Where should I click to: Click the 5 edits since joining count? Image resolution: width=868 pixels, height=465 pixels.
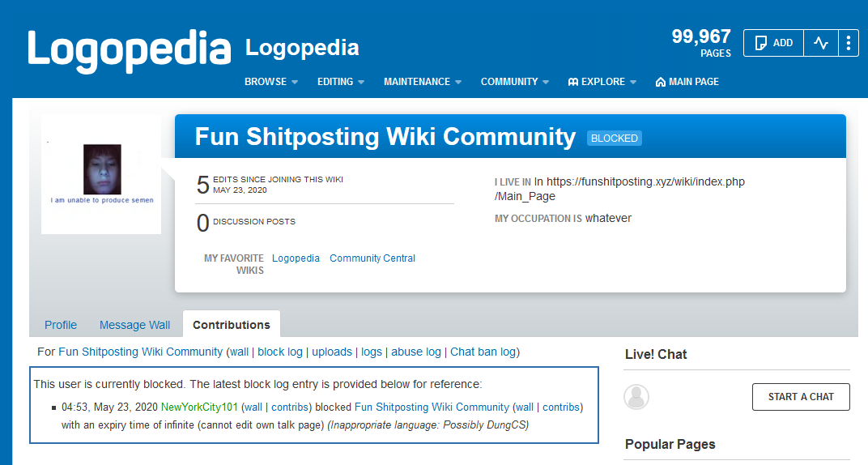[x=202, y=185]
